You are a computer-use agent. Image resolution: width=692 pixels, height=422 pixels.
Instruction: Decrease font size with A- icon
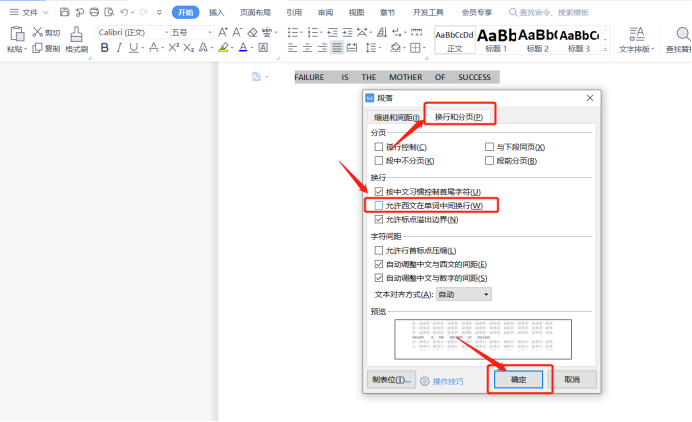237,32
